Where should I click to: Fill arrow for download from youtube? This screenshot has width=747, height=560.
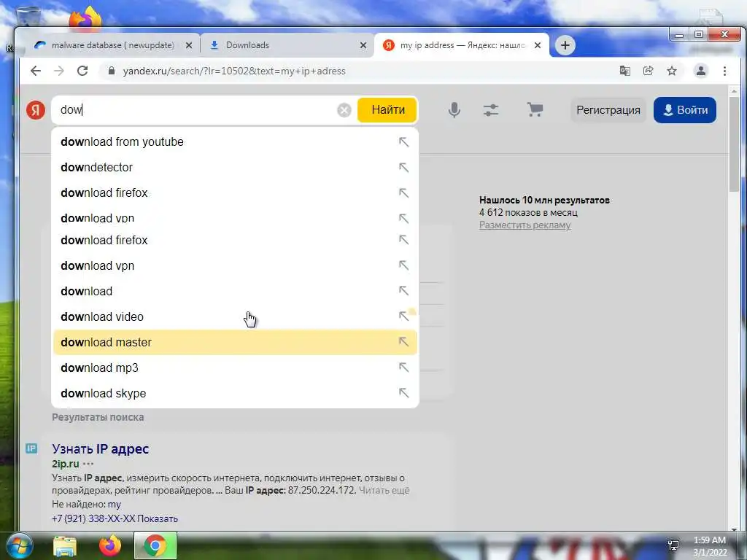coord(403,142)
